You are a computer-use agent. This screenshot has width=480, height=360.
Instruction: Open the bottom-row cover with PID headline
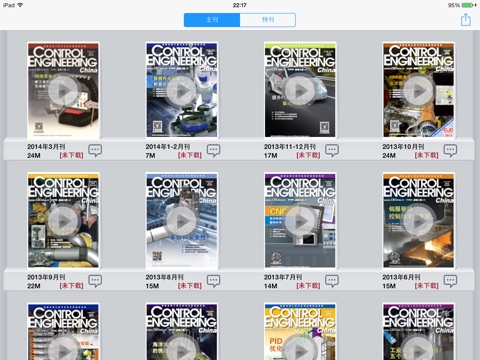pos(300,332)
